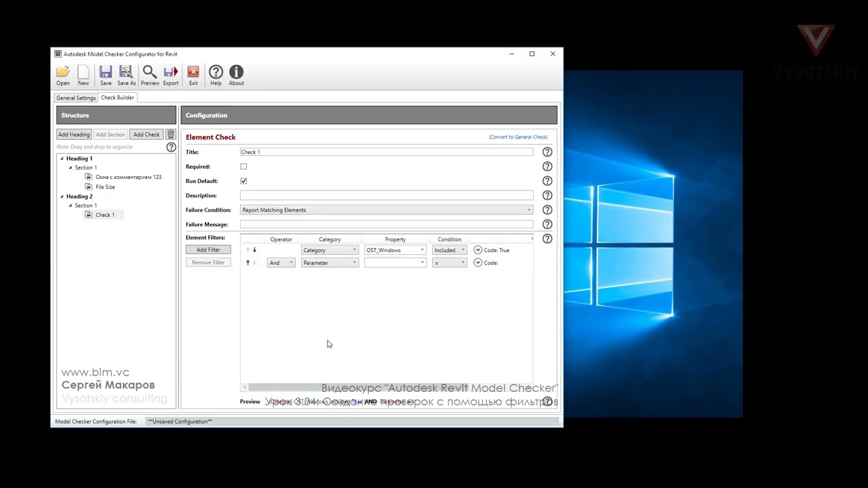
Task: Expand code chevron on the Parameter filter row
Action: 477,262
